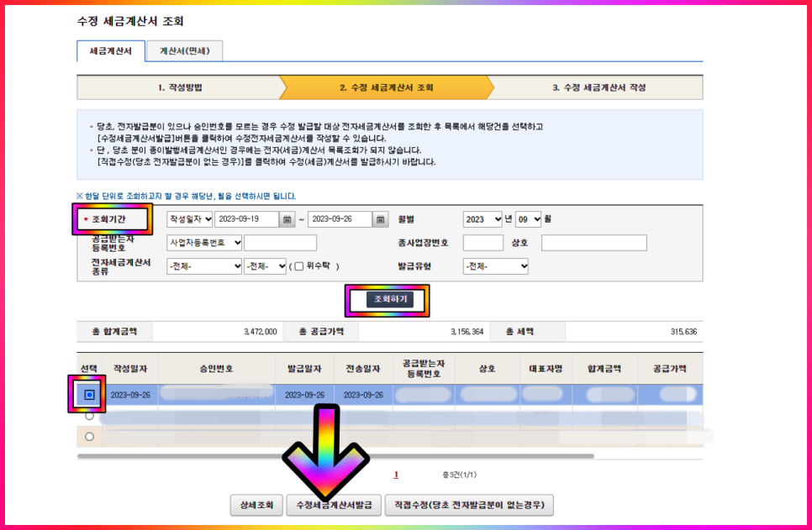812x530 pixels.
Task: Click the total amount value 3,472,000
Action: (260, 332)
